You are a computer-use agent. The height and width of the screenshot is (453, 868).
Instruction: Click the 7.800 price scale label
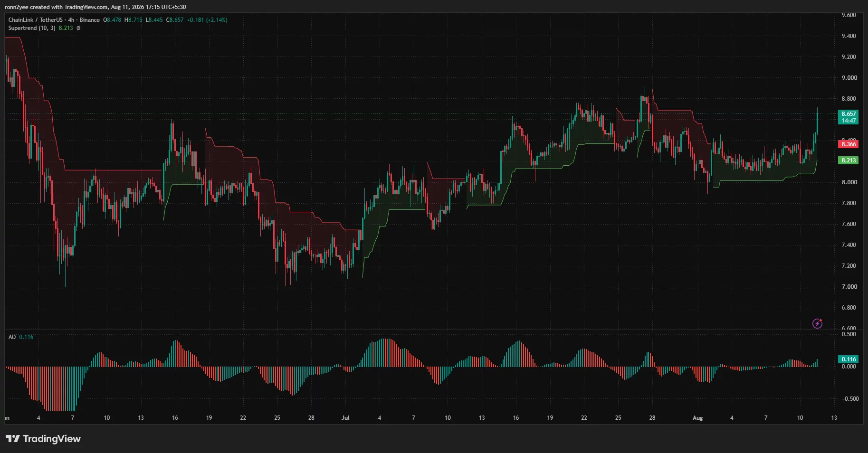(x=849, y=203)
